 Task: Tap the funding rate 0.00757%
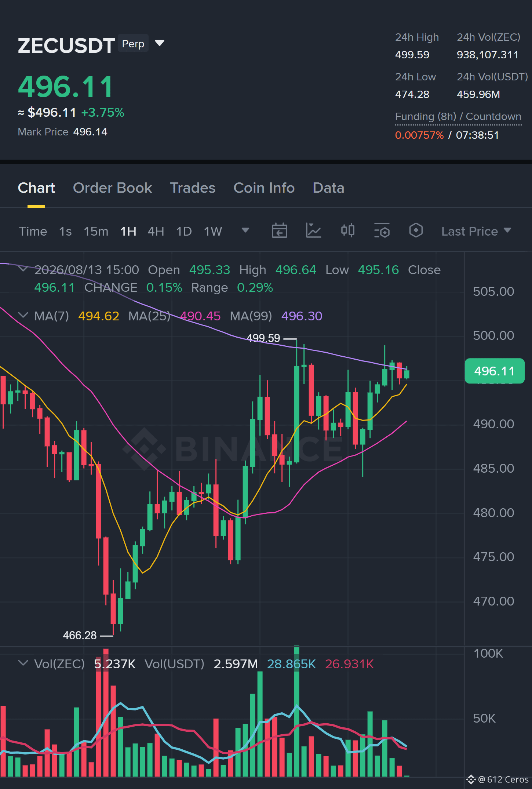[419, 135]
